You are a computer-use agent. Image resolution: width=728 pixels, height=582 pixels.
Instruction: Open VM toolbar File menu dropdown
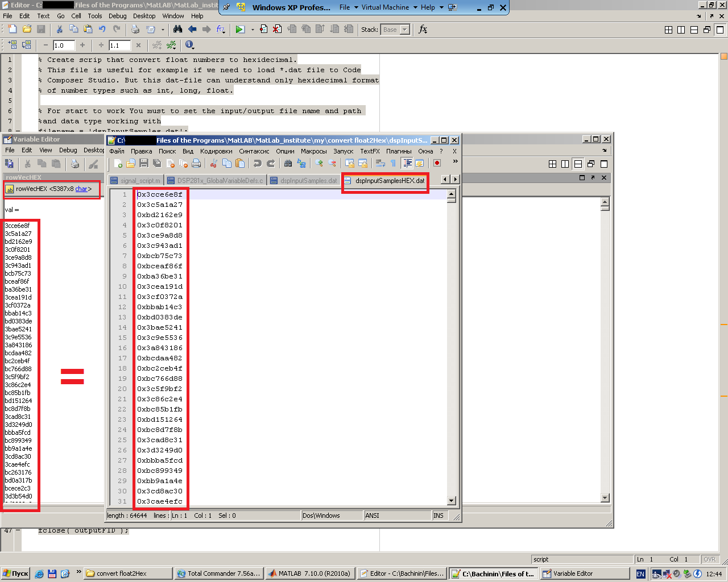(349, 7)
